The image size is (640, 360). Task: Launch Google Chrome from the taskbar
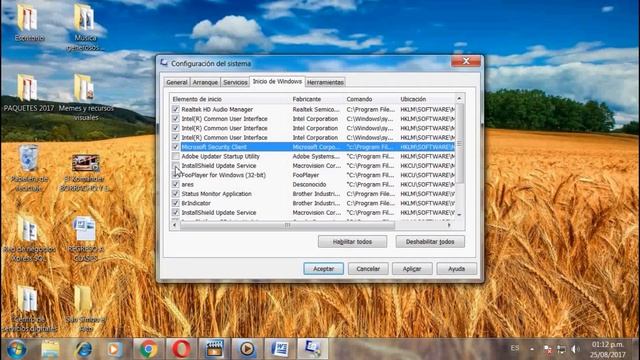(149, 349)
